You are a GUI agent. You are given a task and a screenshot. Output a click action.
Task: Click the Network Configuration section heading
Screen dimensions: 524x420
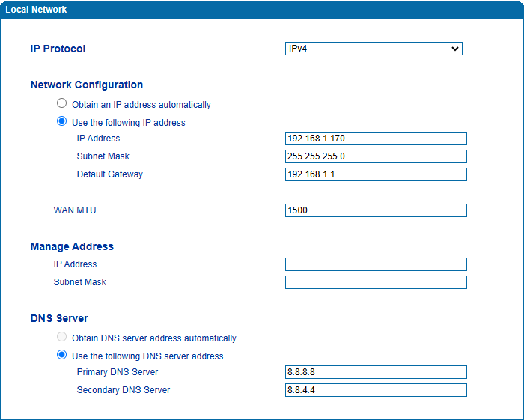[87, 85]
